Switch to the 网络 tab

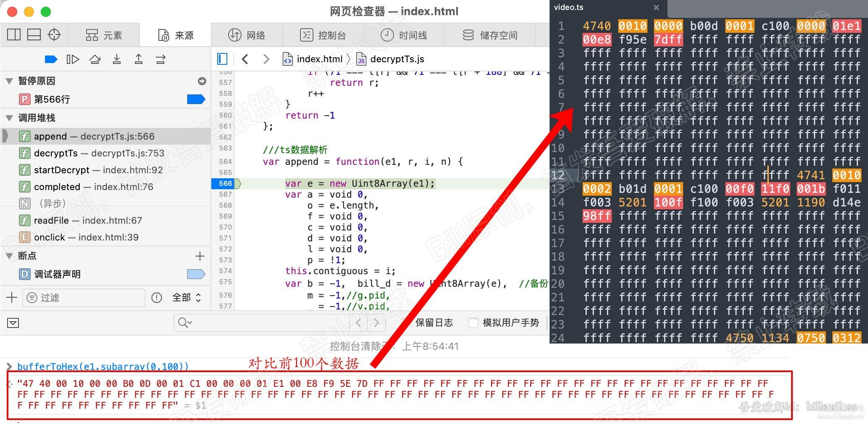point(247,35)
